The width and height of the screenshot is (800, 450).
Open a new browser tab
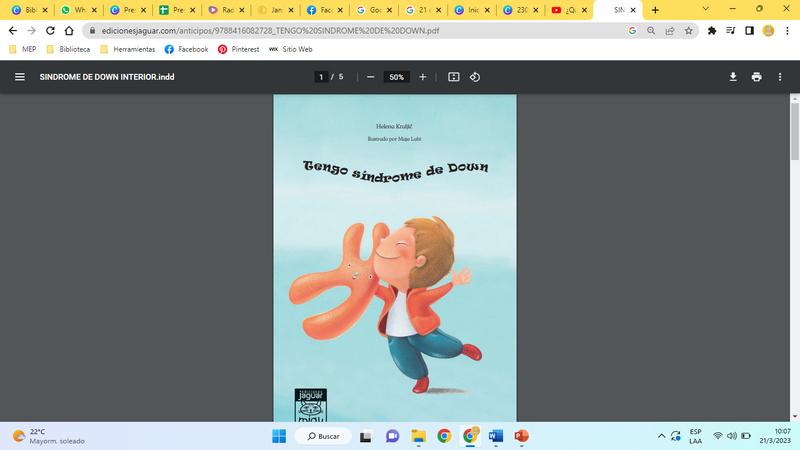[x=655, y=10]
